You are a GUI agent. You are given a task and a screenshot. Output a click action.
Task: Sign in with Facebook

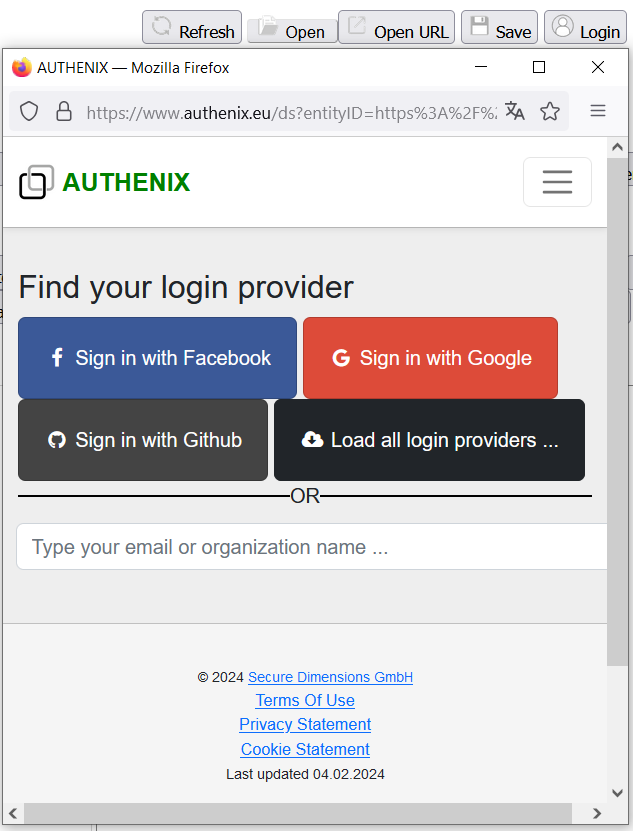[158, 358]
